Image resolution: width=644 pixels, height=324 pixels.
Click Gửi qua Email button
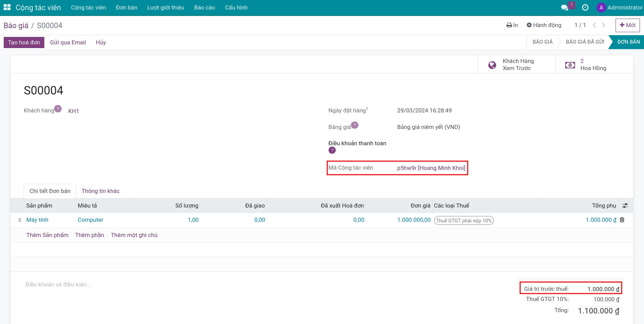click(x=68, y=42)
